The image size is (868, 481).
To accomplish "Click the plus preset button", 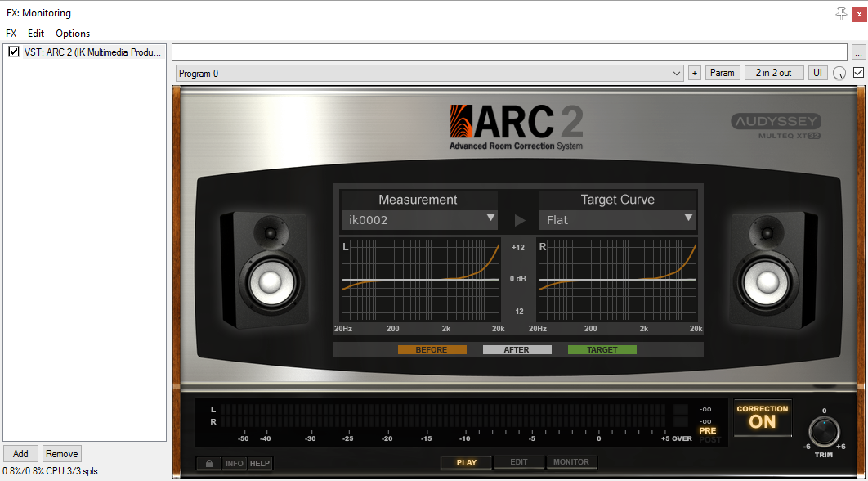I will point(694,73).
